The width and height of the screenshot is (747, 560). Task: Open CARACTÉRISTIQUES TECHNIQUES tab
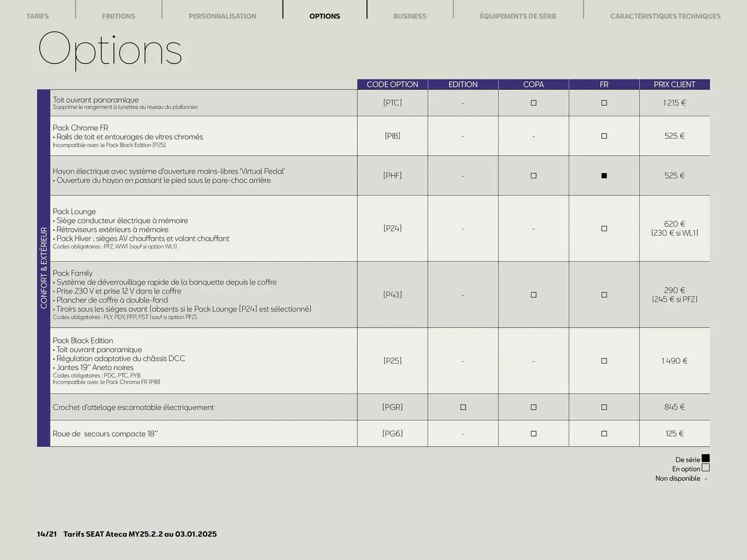665,16
